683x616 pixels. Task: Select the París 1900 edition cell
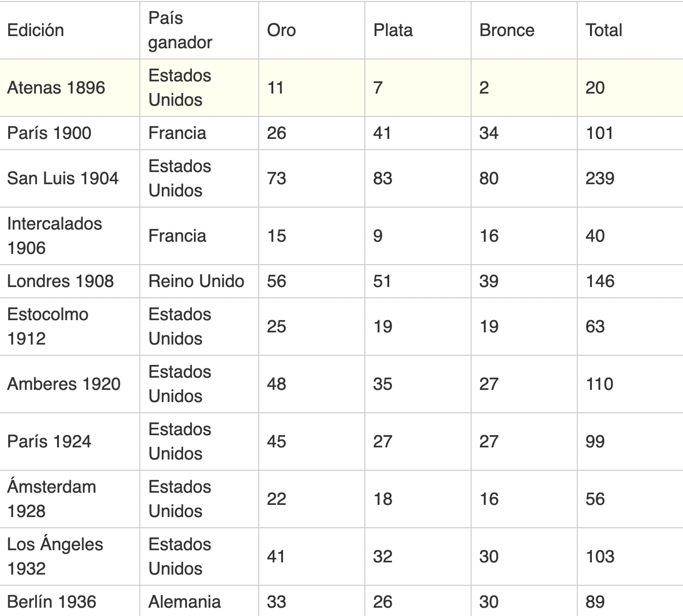[x=70, y=133]
